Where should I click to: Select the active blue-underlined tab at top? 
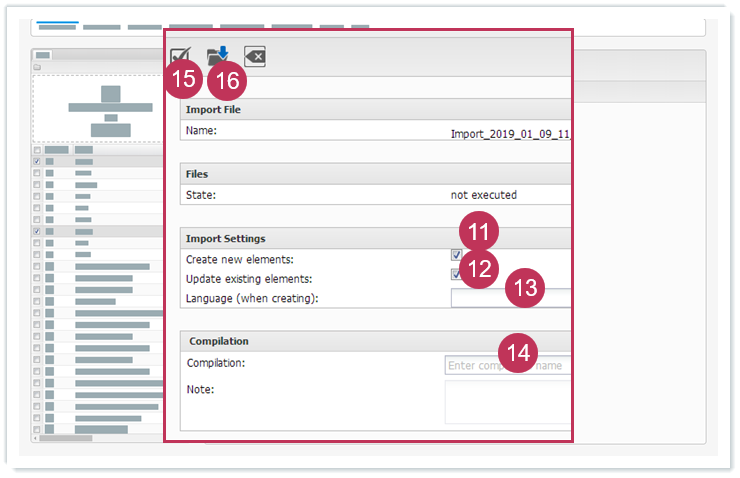pos(57,25)
